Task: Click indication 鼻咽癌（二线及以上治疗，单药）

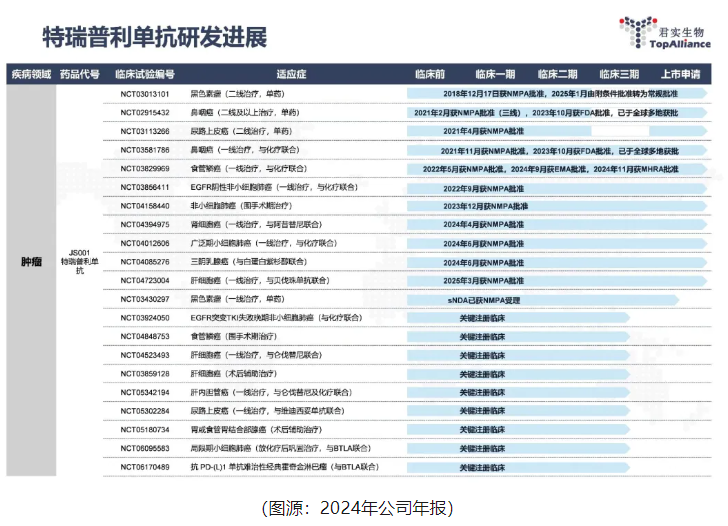Action: point(245,112)
